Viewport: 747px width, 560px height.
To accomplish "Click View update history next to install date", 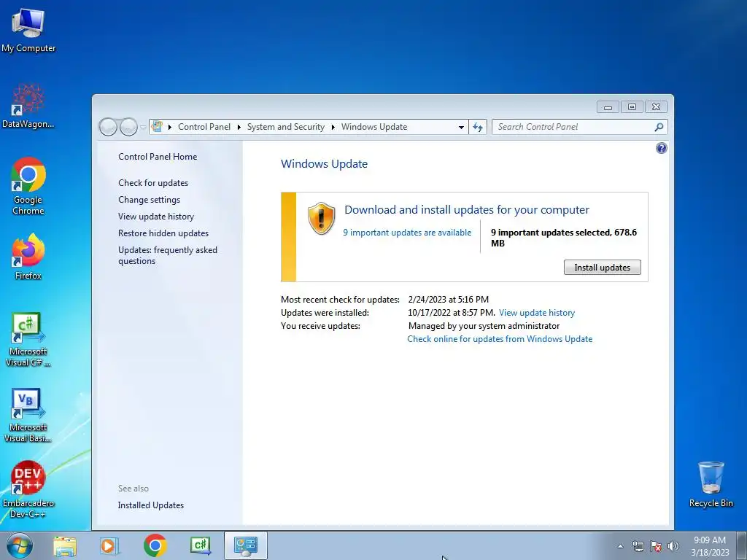I will [x=536, y=313].
